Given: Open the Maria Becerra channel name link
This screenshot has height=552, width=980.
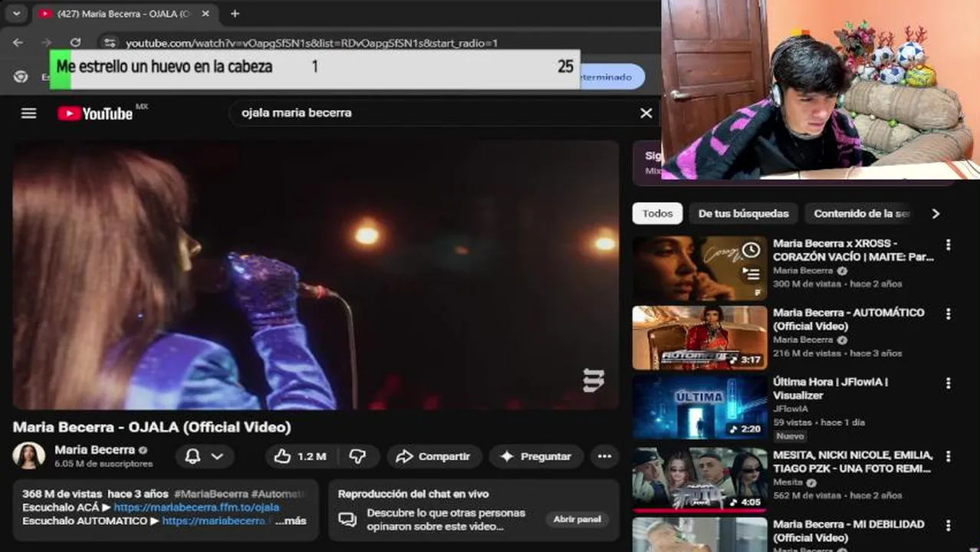Looking at the screenshot, I should [x=94, y=450].
